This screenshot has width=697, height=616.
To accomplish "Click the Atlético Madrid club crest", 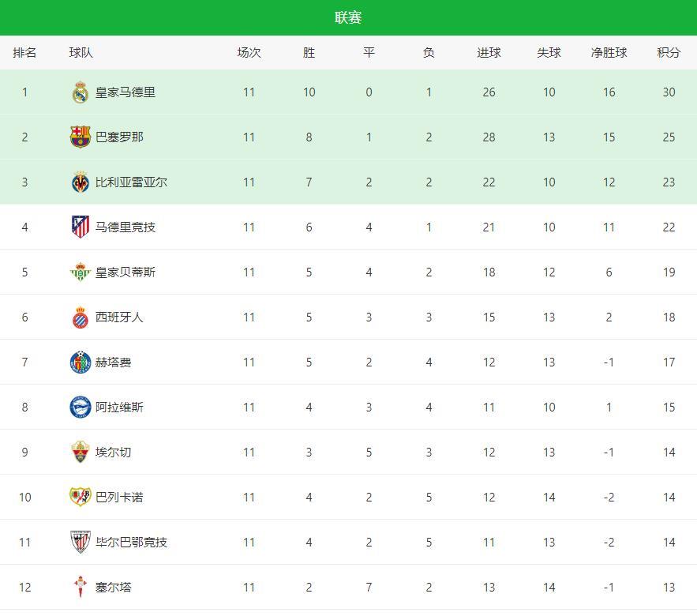I will tap(81, 227).
